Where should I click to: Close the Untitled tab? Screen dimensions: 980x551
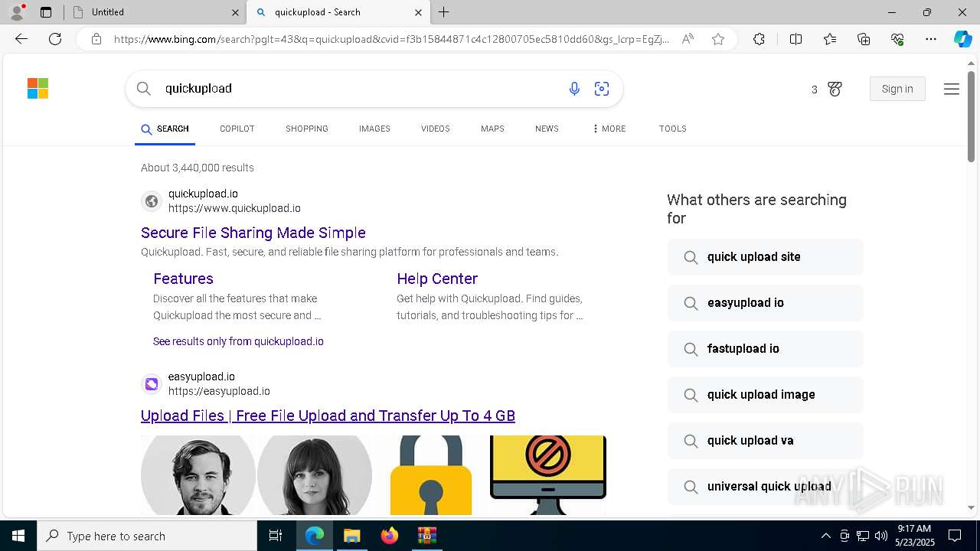[x=235, y=12]
